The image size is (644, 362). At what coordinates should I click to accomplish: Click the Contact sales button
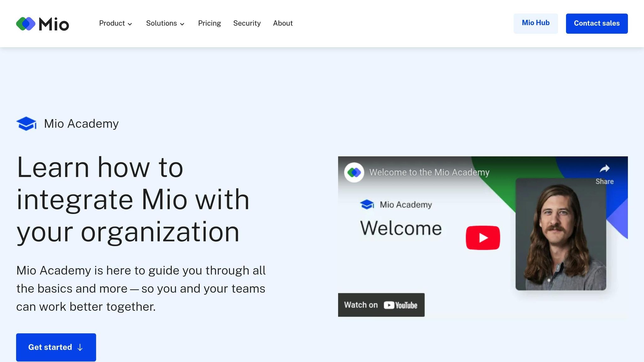[x=597, y=23]
